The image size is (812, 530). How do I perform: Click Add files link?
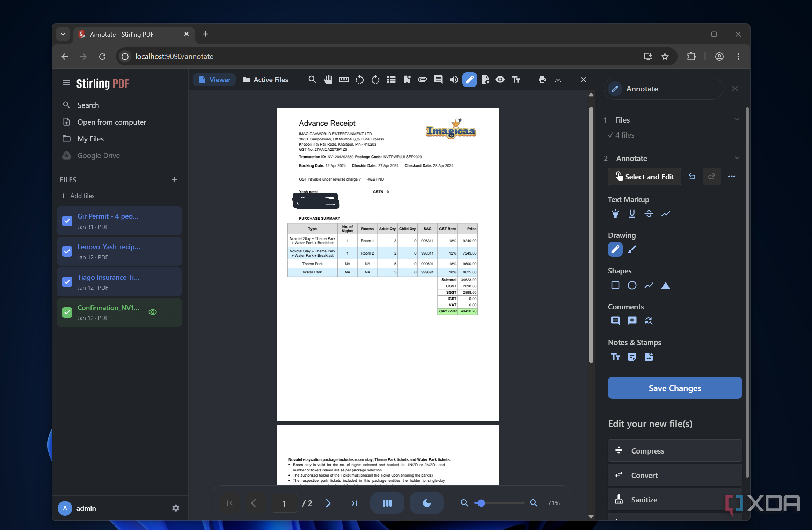[78, 196]
